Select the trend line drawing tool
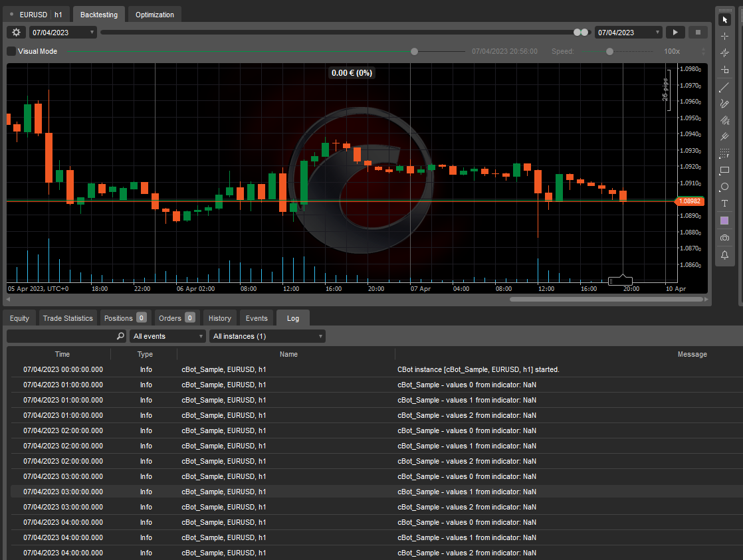The height and width of the screenshot is (560, 743). pos(724,87)
